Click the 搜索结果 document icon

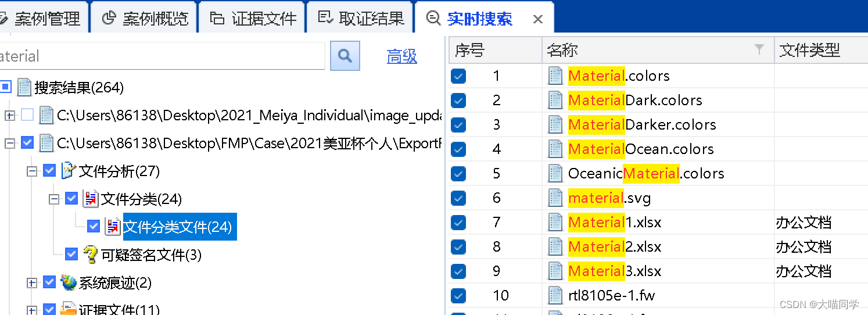[x=24, y=87]
